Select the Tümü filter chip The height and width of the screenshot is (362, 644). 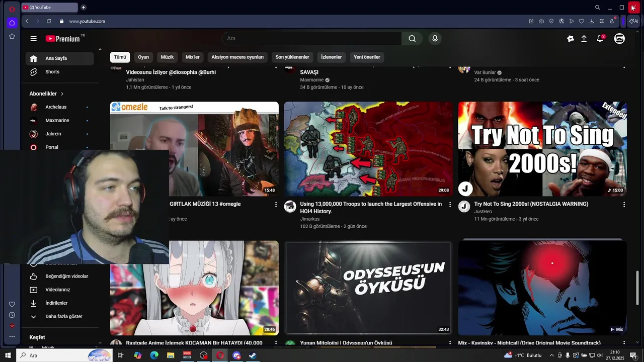click(x=120, y=57)
